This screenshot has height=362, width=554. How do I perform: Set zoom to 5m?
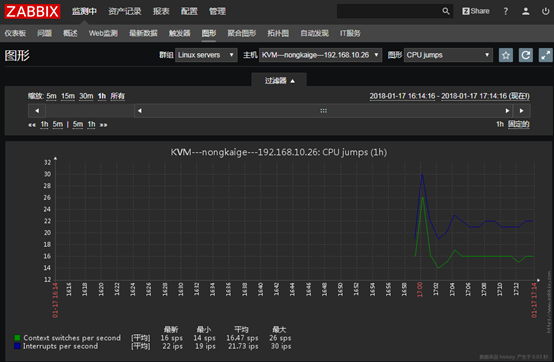tap(51, 96)
